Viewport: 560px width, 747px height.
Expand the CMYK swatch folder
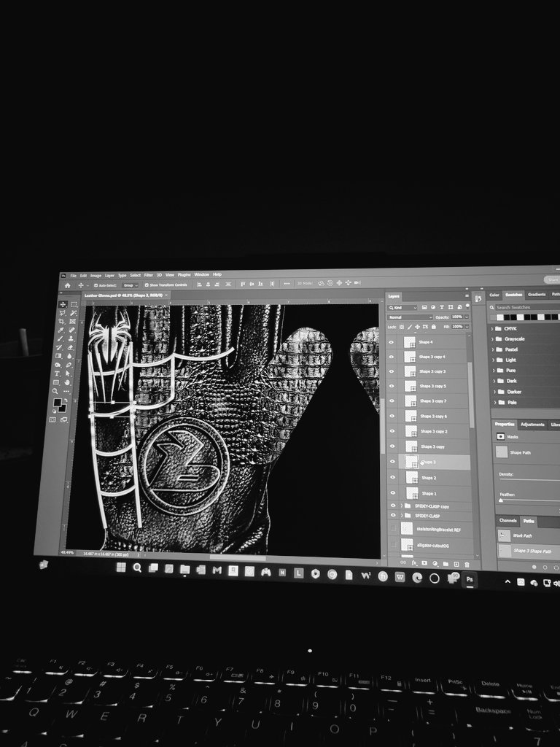click(492, 329)
